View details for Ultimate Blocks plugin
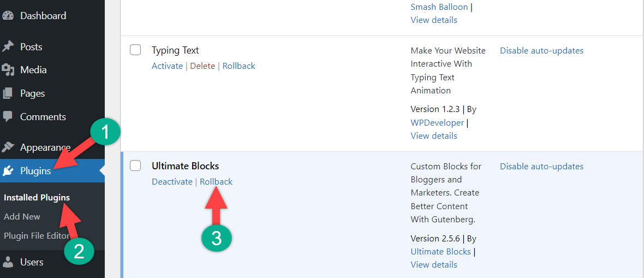 pyautogui.click(x=434, y=265)
